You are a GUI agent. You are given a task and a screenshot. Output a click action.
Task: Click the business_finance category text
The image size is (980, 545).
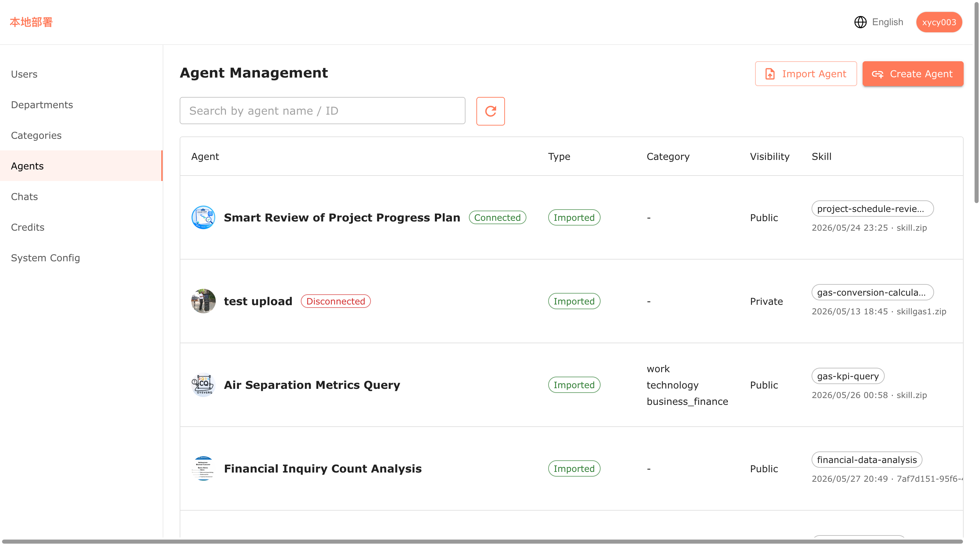tap(687, 402)
